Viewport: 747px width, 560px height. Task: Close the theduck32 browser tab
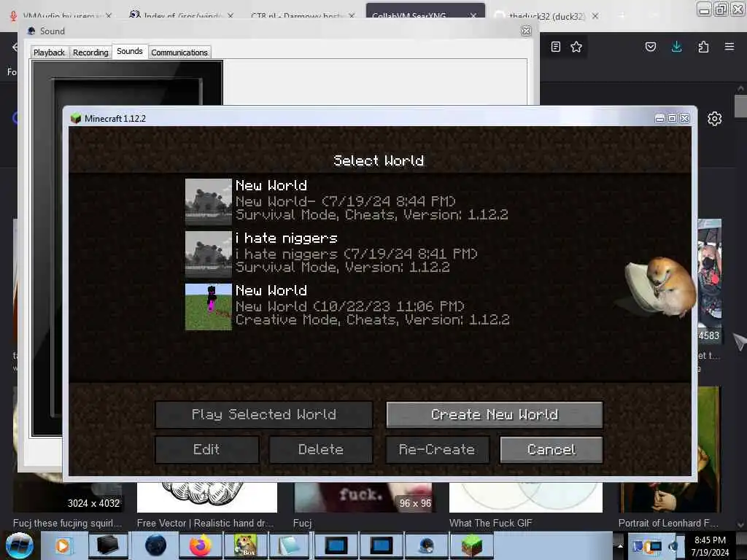pyautogui.click(x=595, y=16)
